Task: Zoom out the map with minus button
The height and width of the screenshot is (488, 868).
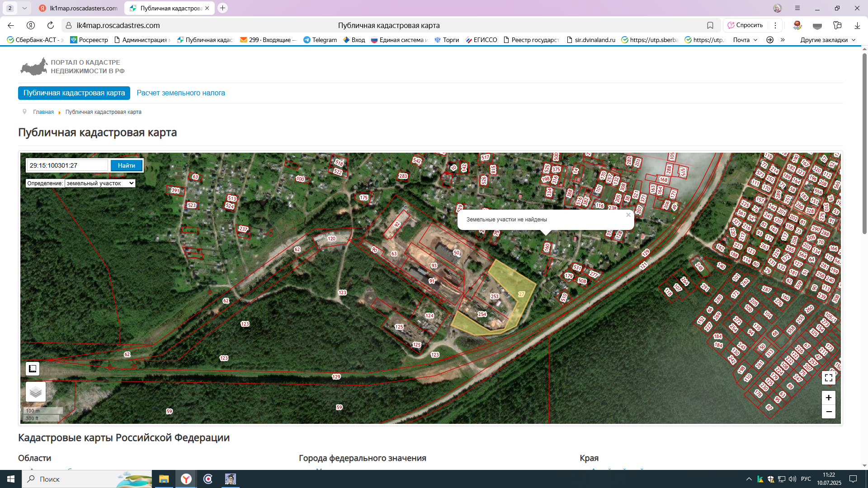Action: click(828, 412)
